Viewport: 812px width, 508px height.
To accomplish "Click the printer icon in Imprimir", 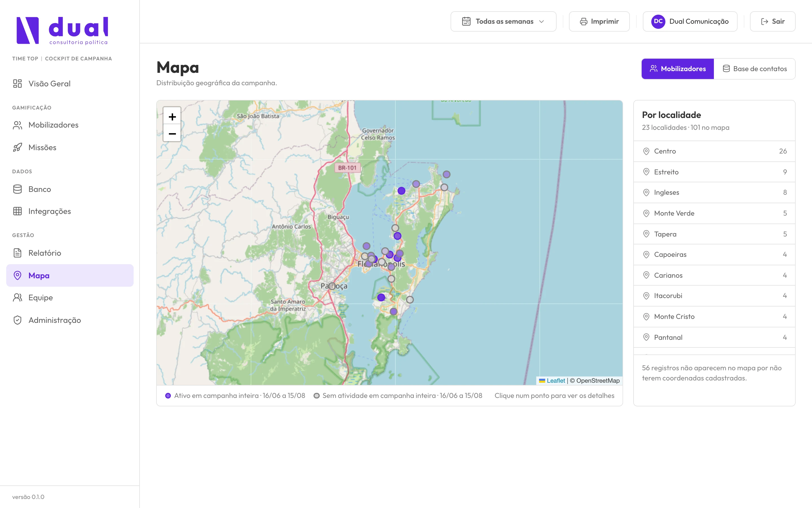I will pyautogui.click(x=584, y=21).
